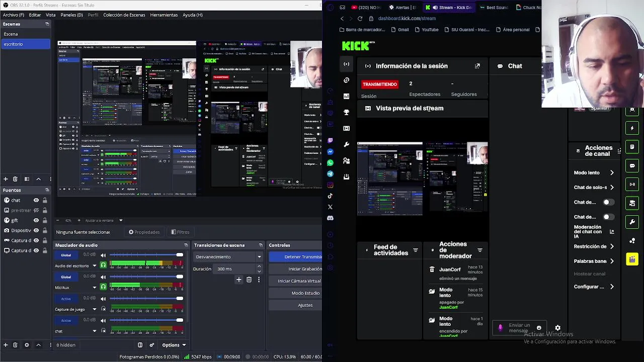644x362 pixels.
Task: Open the analytics bar-chart icon in Kick sidebar
Action: (x=346, y=96)
